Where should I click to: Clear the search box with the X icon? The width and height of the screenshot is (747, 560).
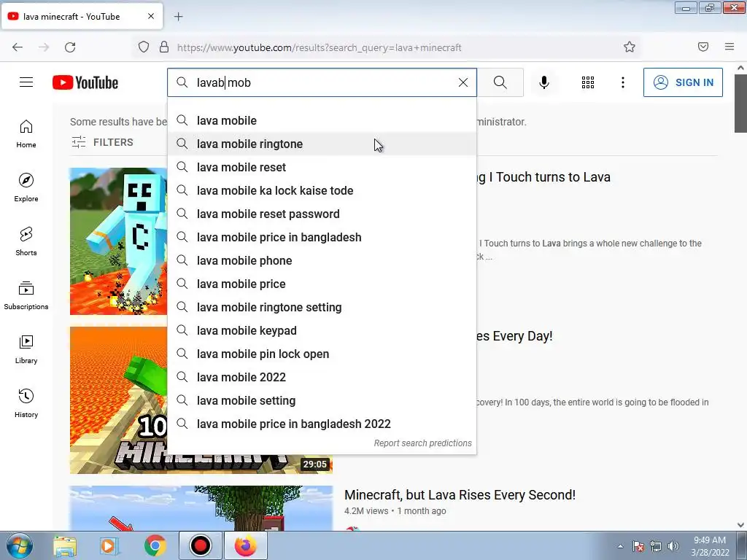(x=463, y=82)
